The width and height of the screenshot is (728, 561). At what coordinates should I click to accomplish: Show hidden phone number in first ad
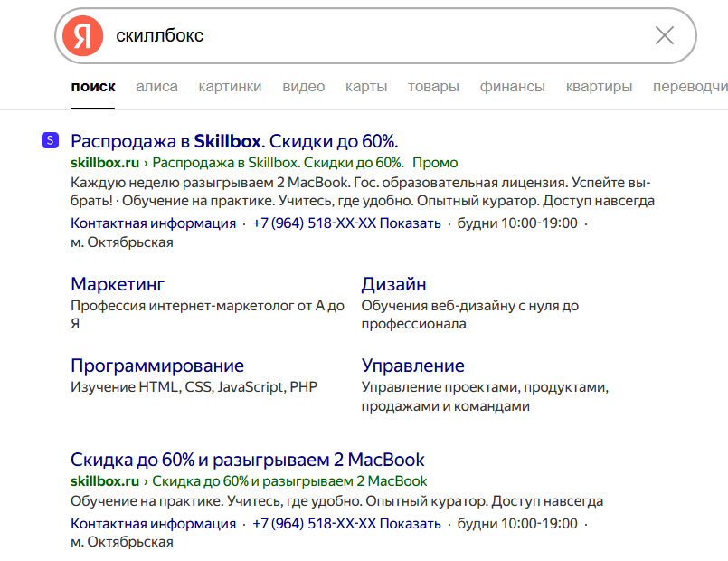[x=410, y=223]
